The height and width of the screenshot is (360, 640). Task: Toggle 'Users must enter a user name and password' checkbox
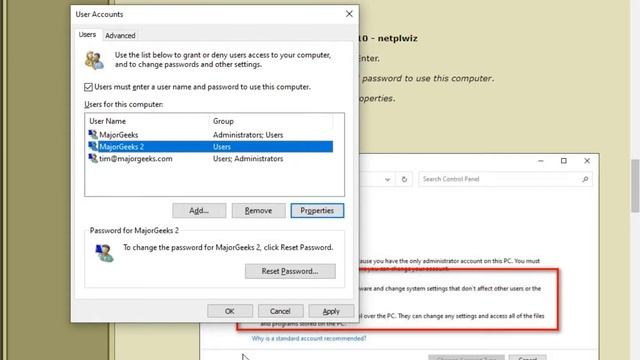[89, 87]
